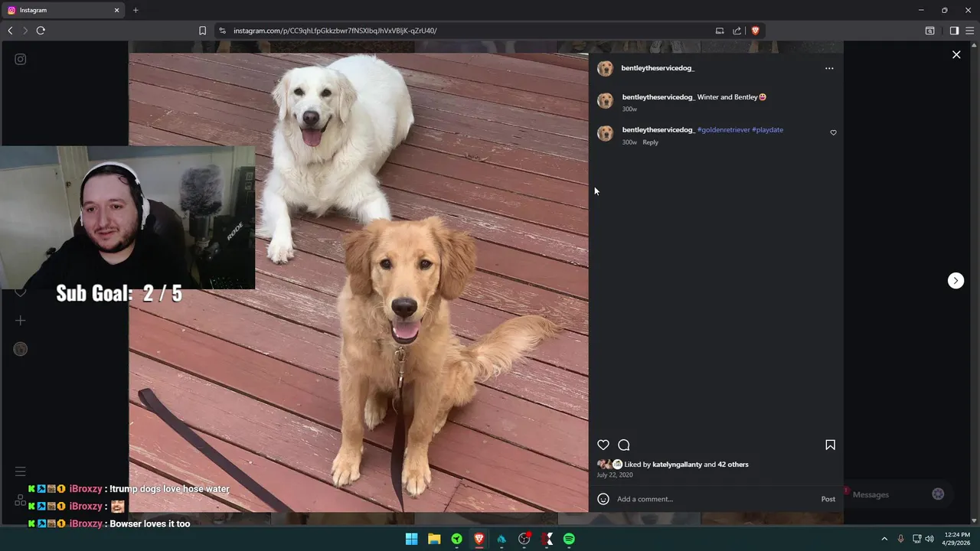Go to next post with arrow

pos(955,281)
